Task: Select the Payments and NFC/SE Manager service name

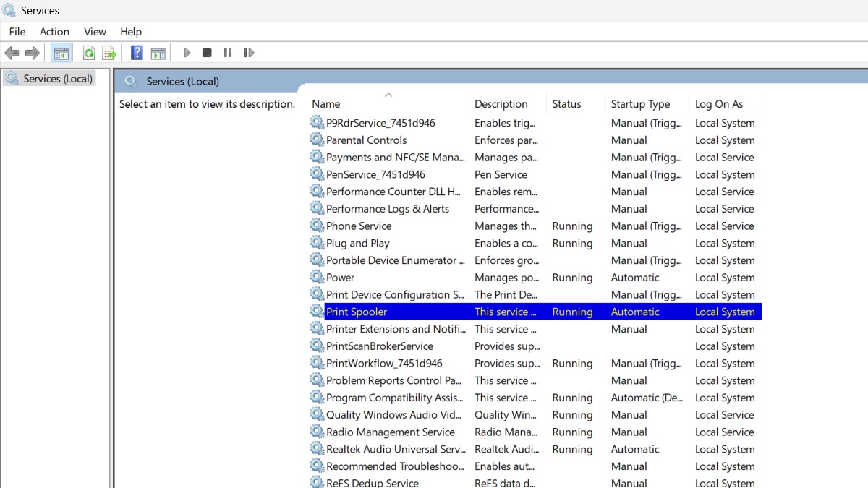Action: (396, 157)
